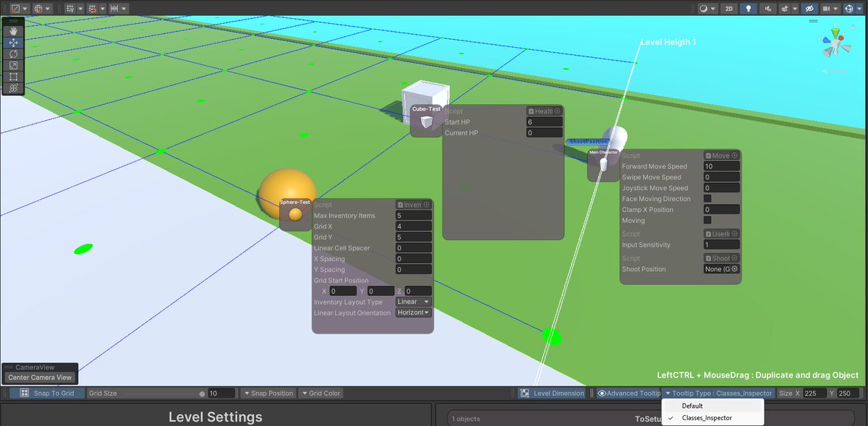Toggle the scene gizmo lock
This screenshot has width=868, height=426.
(852, 27)
